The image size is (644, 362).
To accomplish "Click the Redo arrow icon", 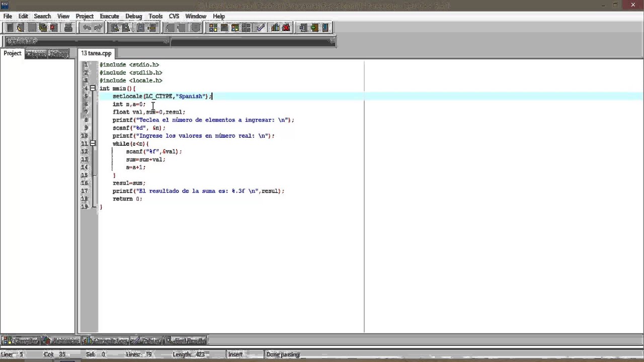I will 98,28.
